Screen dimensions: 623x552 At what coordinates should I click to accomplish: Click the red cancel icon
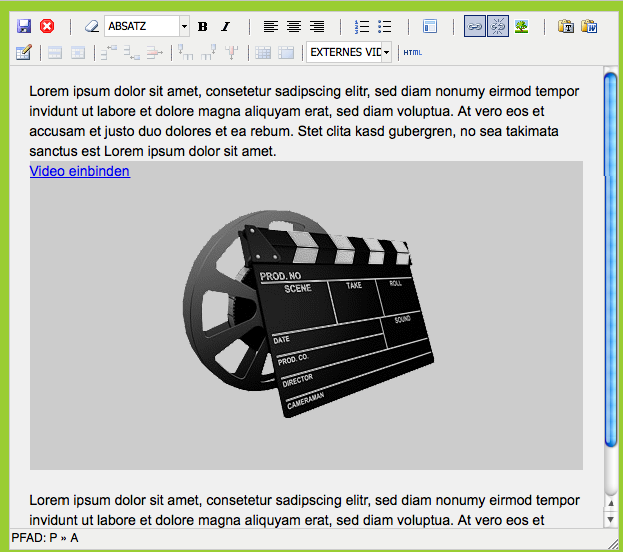tap(47, 27)
